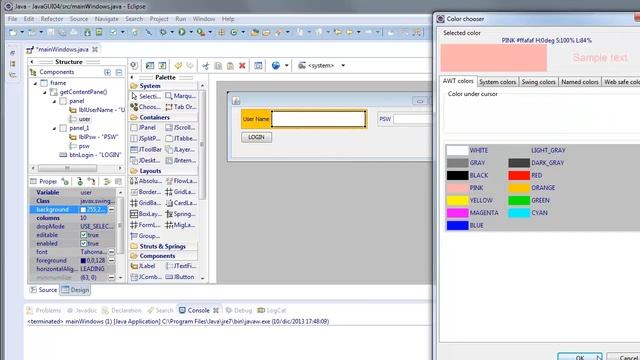Click the red Delete X icon
This screenshot has height=360, width=640.
click(x=242, y=66)
